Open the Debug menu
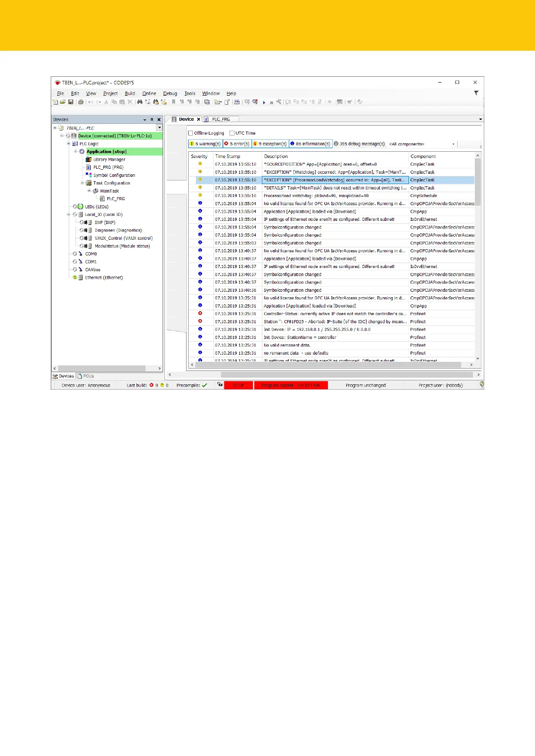535x756 pixels. tap(170, 93)
